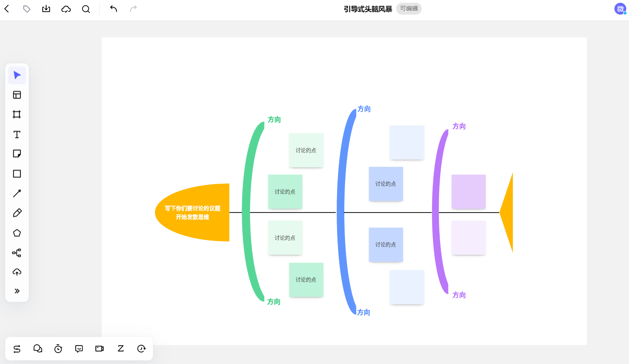Select the pale lavender note below the spine

pyautogui.click(x=468, y=238)
